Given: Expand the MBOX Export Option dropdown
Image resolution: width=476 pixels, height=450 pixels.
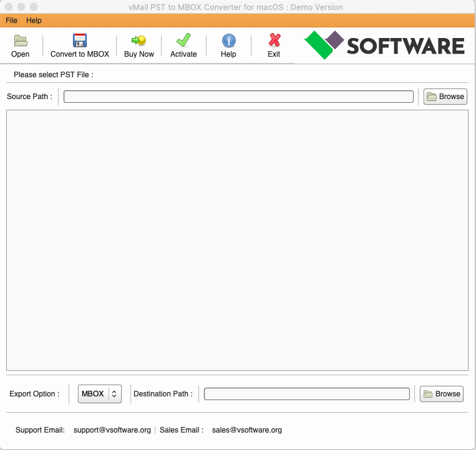Looking at the screenshot, I should click(x=100, y=394).
